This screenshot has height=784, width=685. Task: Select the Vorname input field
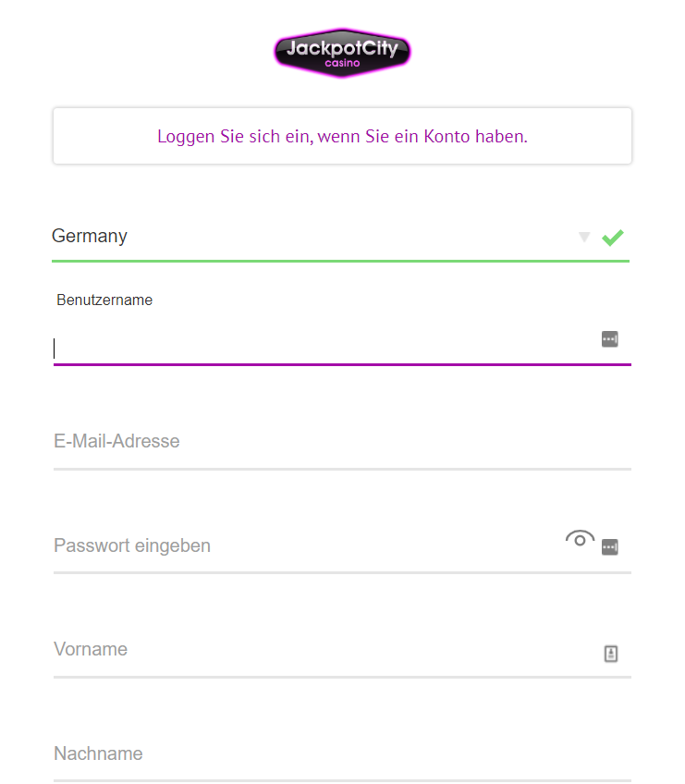pyautogui.click(x=325, y=650)
